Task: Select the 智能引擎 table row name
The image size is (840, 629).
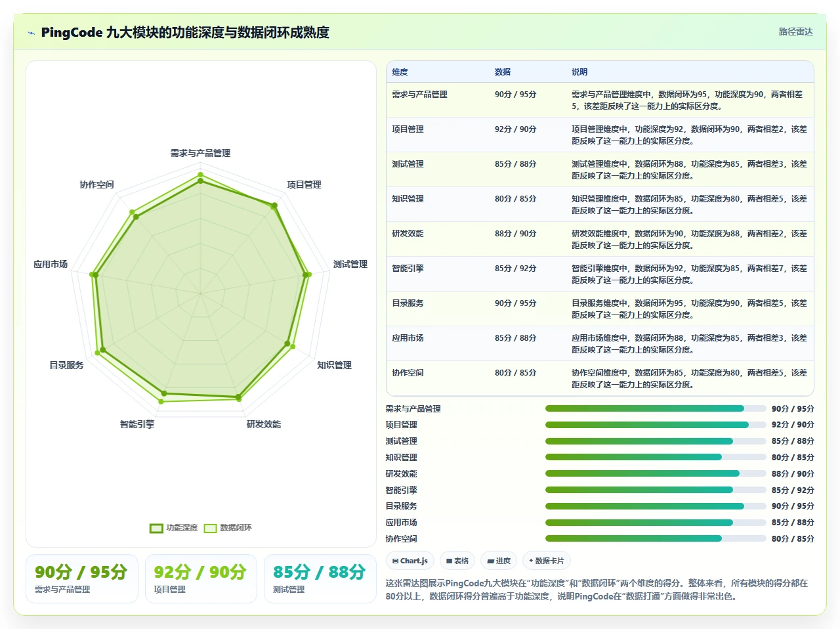Action: coord(408,269)
